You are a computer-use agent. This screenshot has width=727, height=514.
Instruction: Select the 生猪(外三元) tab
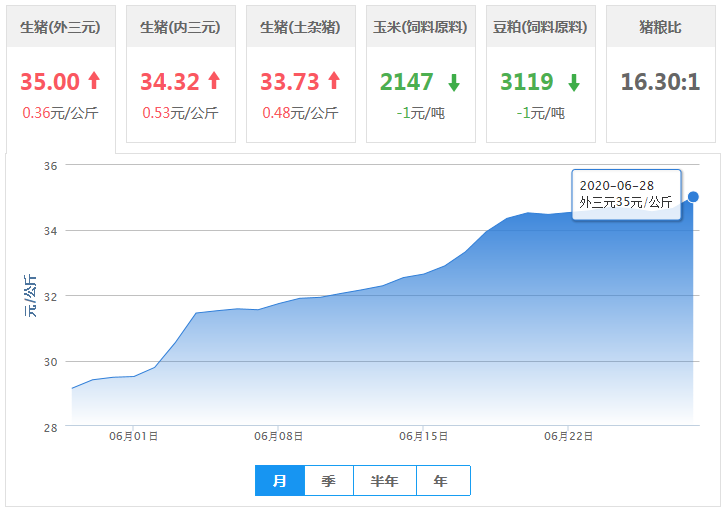pyautogui.click(x=60, y=27)
